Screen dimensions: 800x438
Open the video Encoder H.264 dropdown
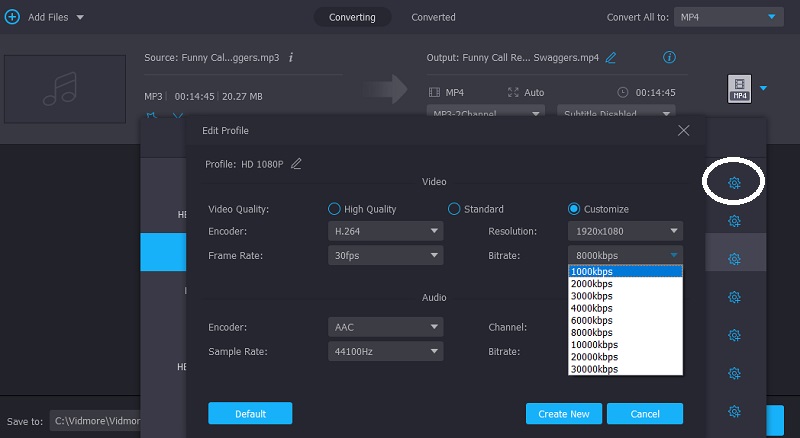pyautogui.click(x=385, y=231)
